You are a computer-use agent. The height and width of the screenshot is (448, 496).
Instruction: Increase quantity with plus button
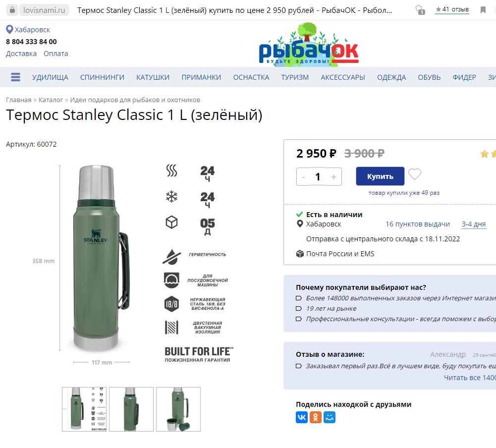coord(333,177)
